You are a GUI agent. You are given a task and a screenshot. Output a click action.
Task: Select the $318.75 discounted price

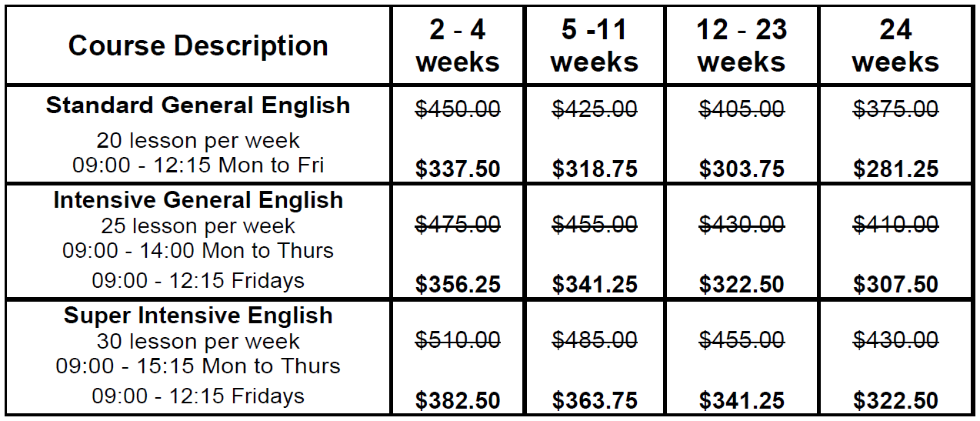coord(595,169)
